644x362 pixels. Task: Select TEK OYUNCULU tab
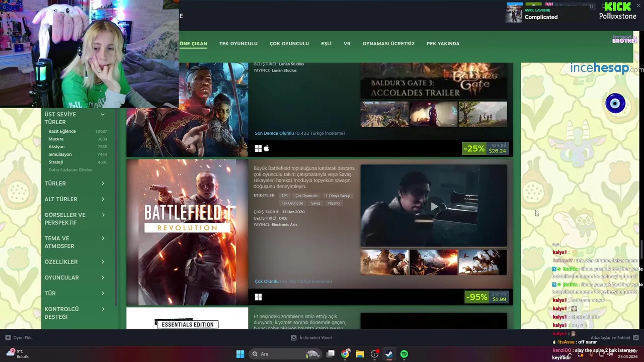pos(238,44)
